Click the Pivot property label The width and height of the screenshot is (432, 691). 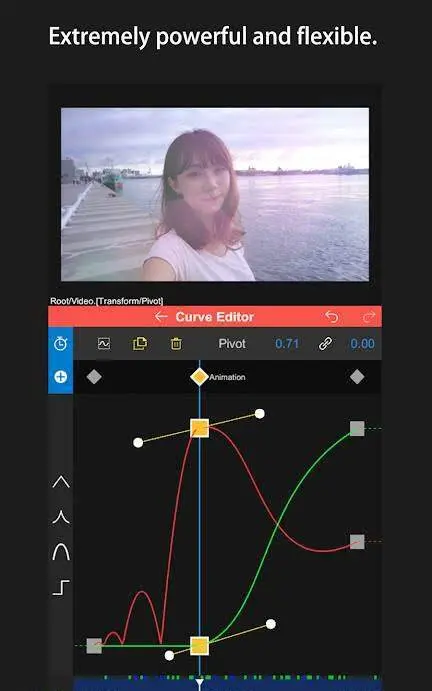[232, 343]
